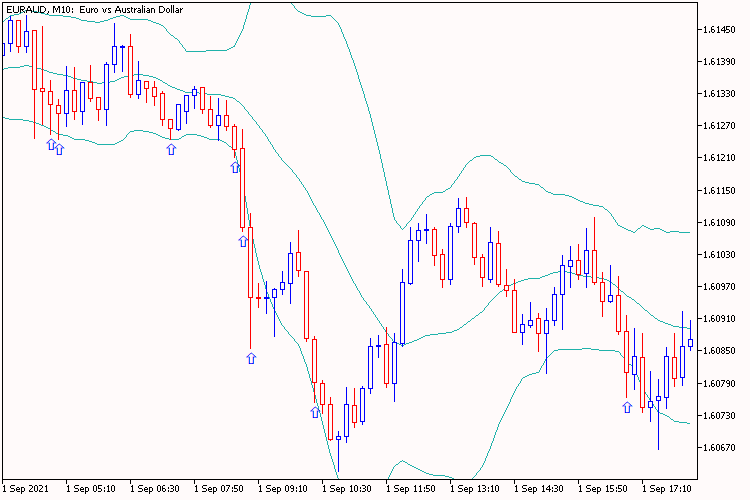Viewport: 750px width, 500px height.
Task: Select the 1.61330 price axis value
Action: (x=719, y=94)
